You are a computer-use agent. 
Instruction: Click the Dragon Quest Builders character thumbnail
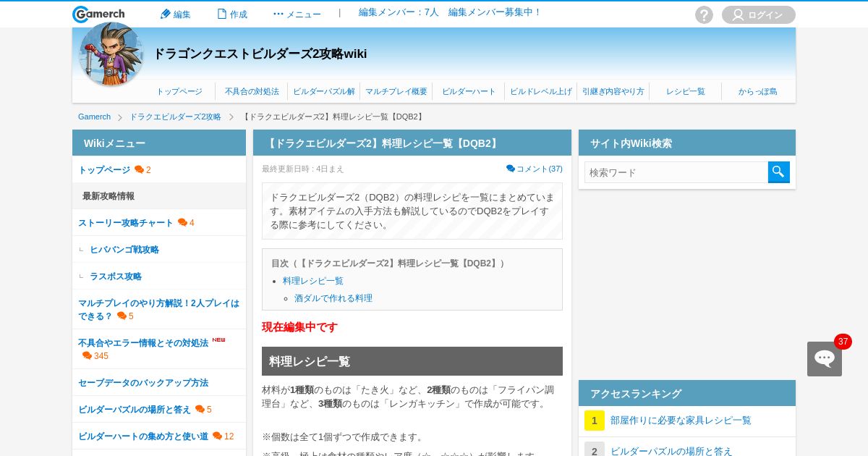pyautogui.click(x=111, y=54)
